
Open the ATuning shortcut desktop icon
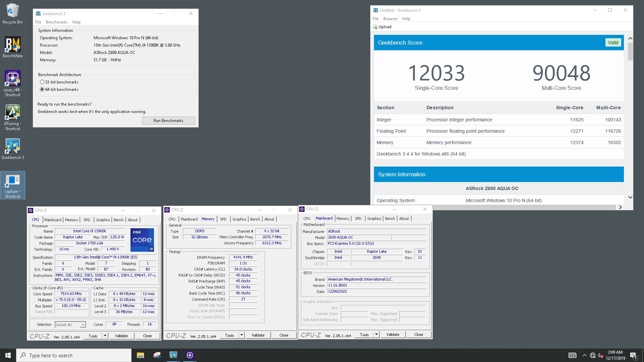click(12, 117)
